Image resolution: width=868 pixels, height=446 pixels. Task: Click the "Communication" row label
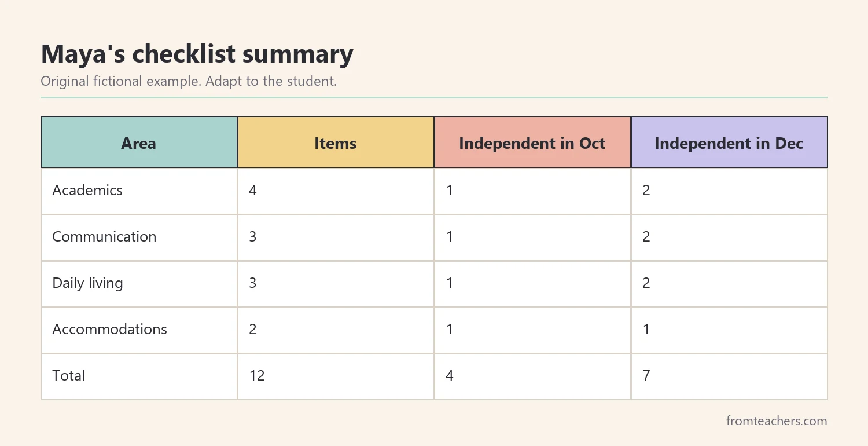[104, 237]
